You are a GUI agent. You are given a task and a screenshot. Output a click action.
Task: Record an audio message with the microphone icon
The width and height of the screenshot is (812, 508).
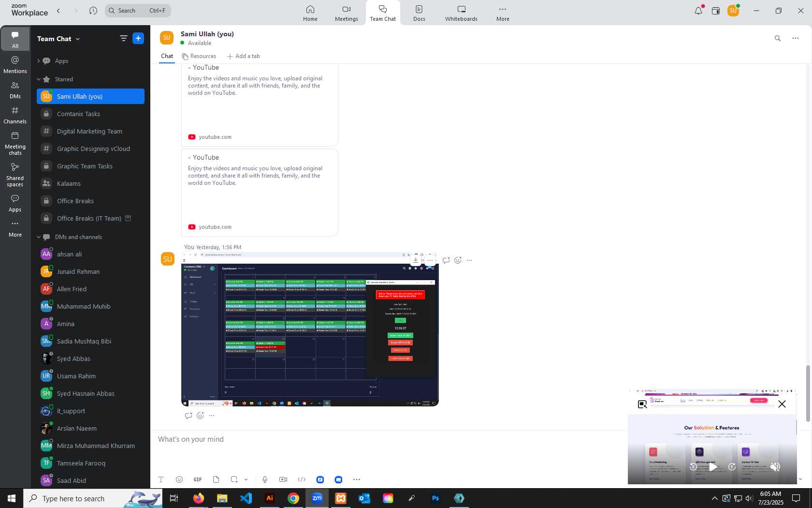[x=265, y=479]
